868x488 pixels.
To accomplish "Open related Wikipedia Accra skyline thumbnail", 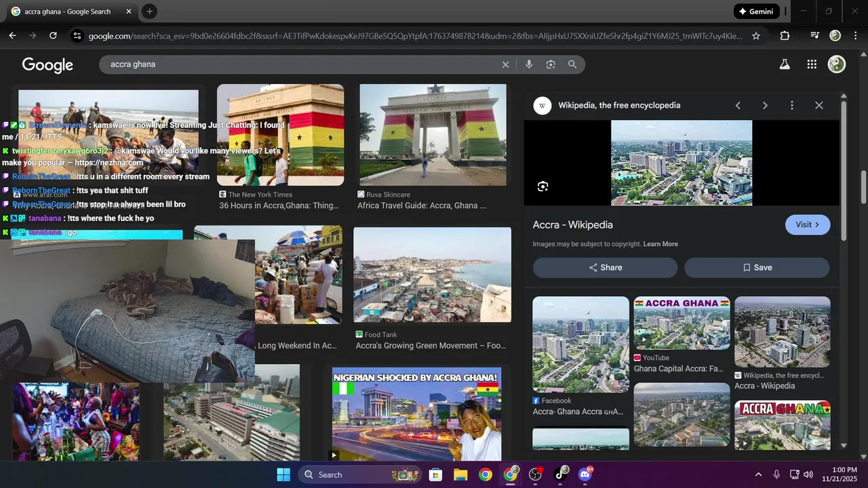I will click(782, 332).
